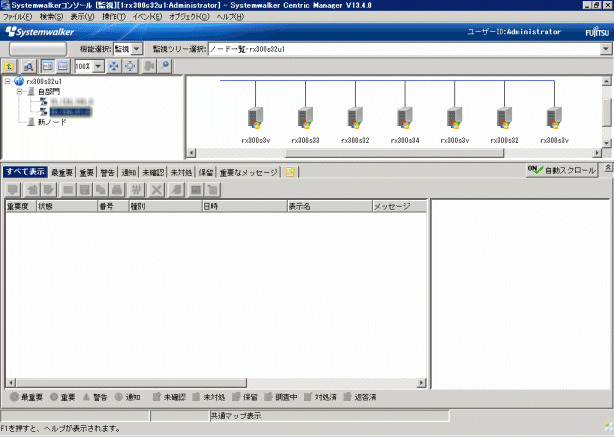Select the highlighted subnet entry in tree
The image size is (614, 437).
click(x=71, y=112)
